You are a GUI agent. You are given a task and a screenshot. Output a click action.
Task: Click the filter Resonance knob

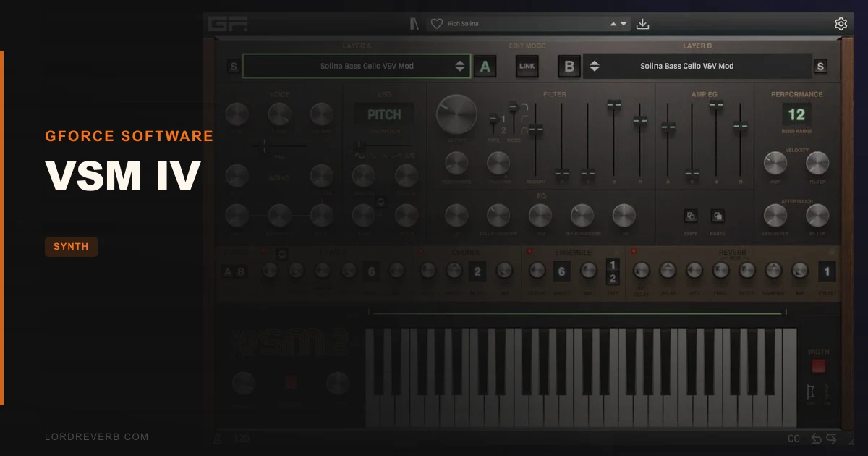[x=456, y=163]
